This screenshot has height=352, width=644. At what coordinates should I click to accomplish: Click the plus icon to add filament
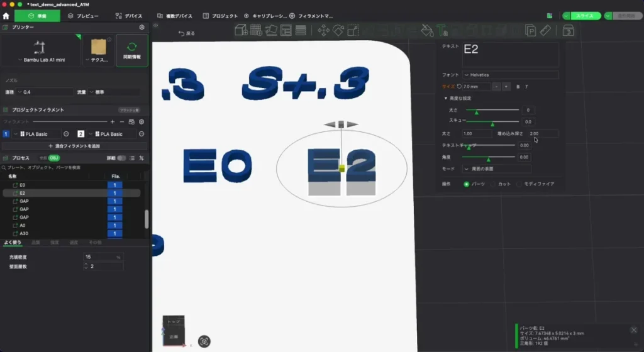pos(113,122)
